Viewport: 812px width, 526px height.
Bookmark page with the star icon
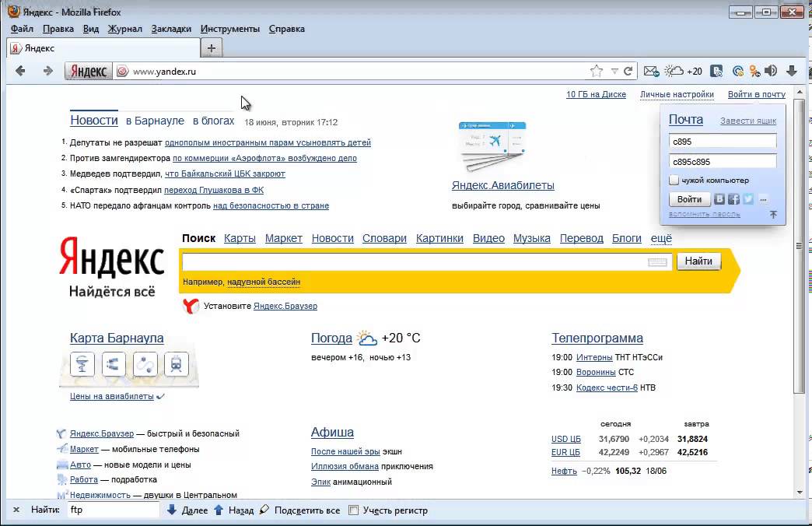click(x=597, y=71)
